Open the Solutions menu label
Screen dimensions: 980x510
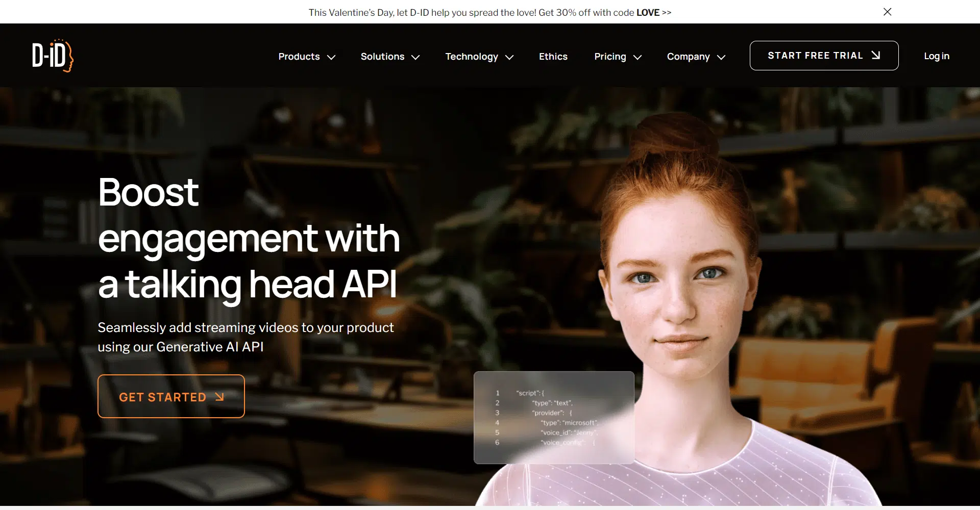(382, 57)
